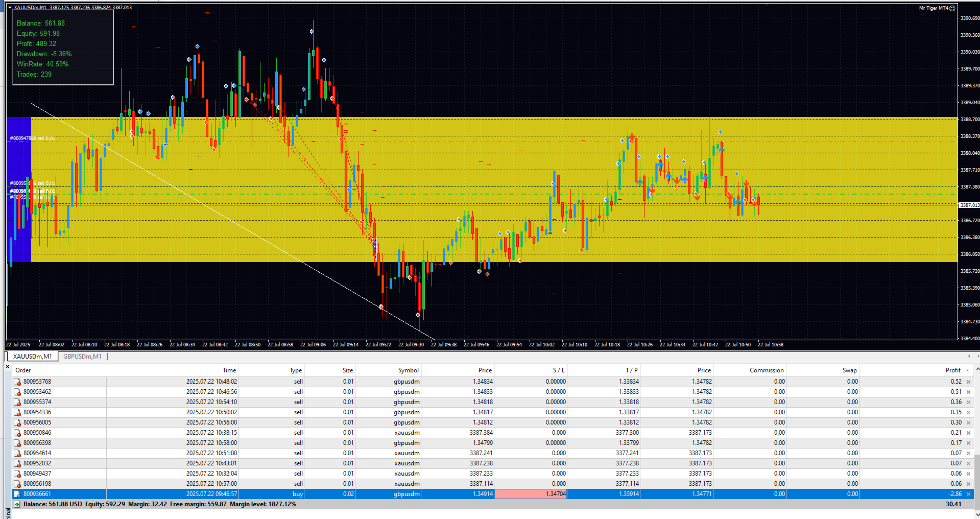Select the order time 2025.07.22 10:38:15

[x=211, y=433]
